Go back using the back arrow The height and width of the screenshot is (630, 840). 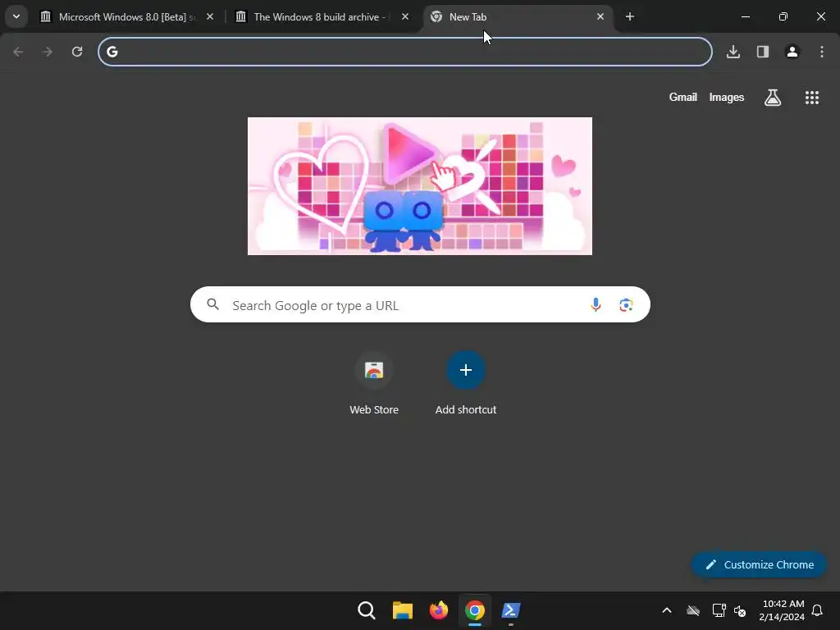[18, 52]
